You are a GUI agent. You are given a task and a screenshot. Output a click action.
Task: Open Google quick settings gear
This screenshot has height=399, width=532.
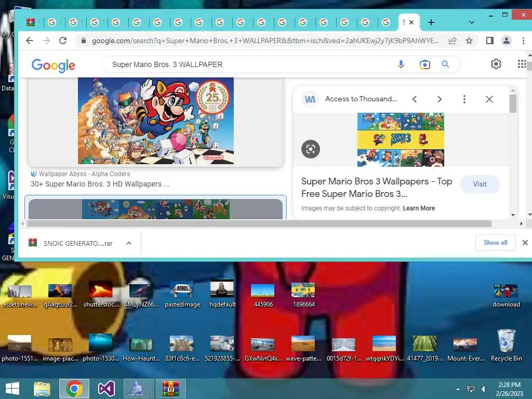(496, 64)
